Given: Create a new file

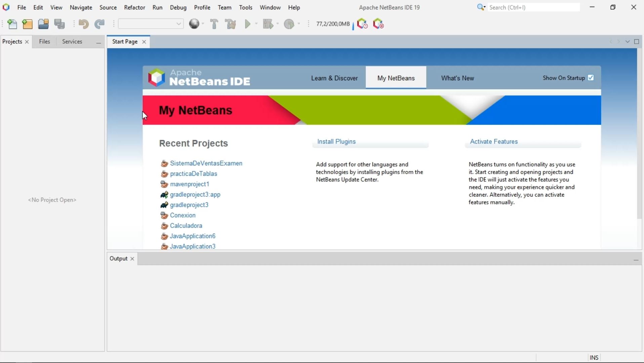Looking at the screenshot, I should tap(12, 24).
